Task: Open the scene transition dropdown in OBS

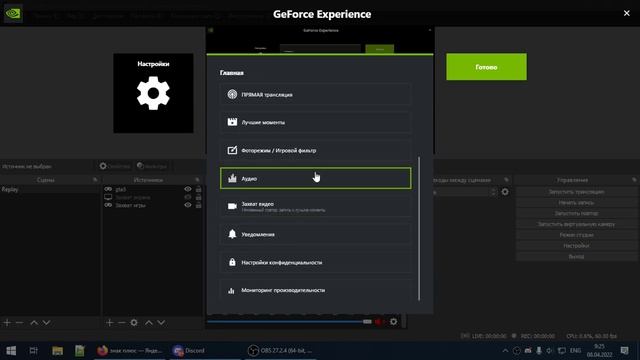Action: click(x=466, y=192)
